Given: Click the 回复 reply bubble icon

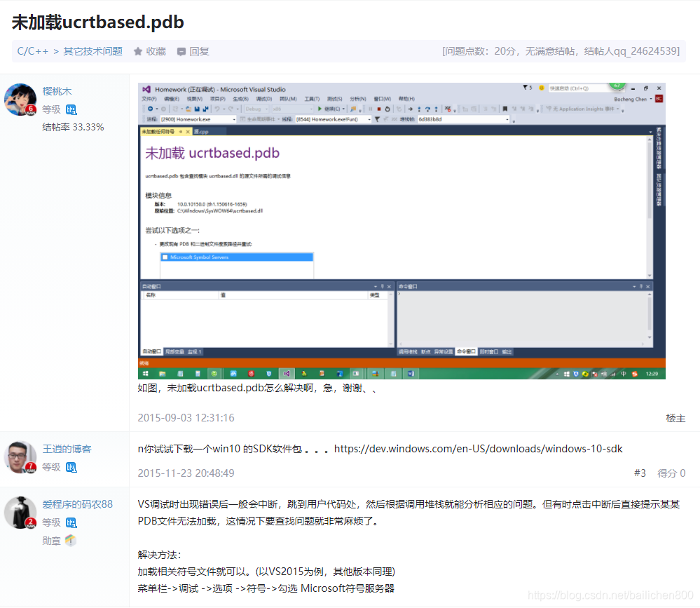Looking at the screenshot, I should (x=181, y=52).
